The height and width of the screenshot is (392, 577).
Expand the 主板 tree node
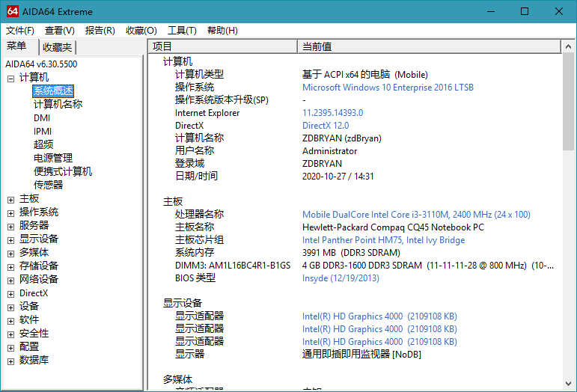[10, 199]
